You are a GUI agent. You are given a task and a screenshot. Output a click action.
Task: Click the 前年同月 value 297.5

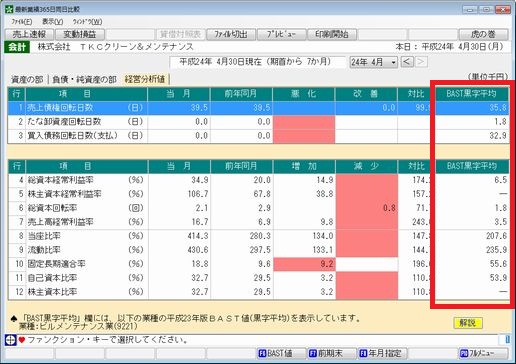pyautogui.click(x=260, y=250)
